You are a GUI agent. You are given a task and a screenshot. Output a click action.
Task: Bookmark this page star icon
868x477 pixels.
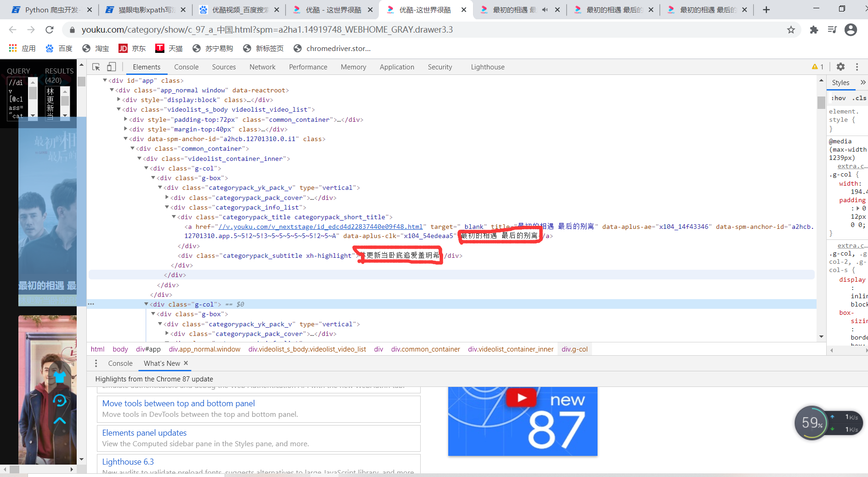point(791,30)
